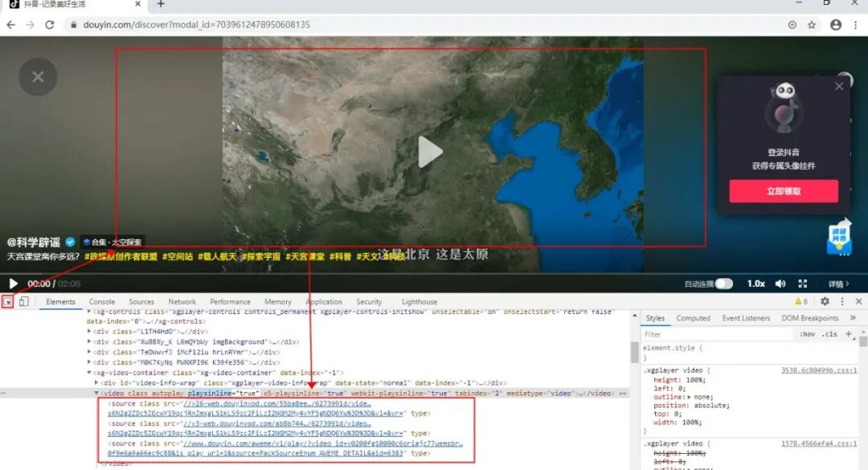Image resolution: width=868 pixels, height=470 pixels.
Task: Click the #科普 hashtag
Action: [x=341, y=256]
